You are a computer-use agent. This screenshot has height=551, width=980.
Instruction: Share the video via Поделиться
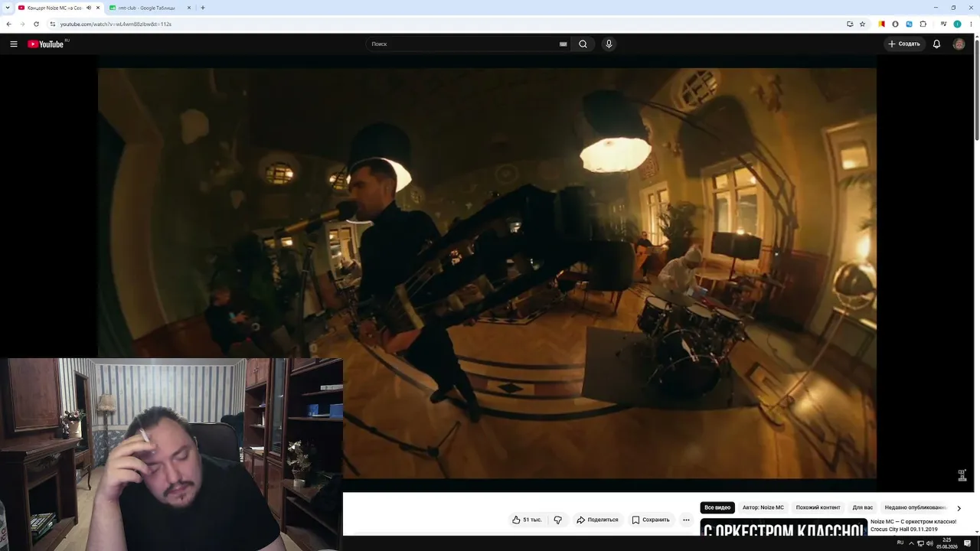(x=597, y=520)
